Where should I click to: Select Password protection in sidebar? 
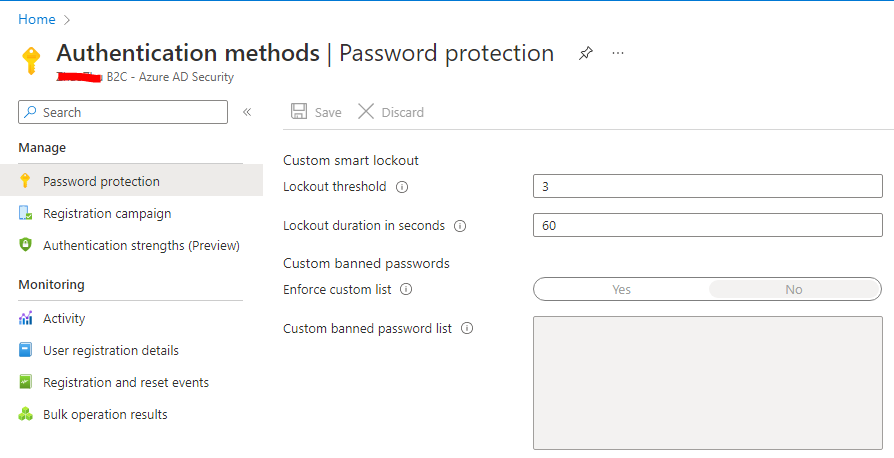[101, 181]
